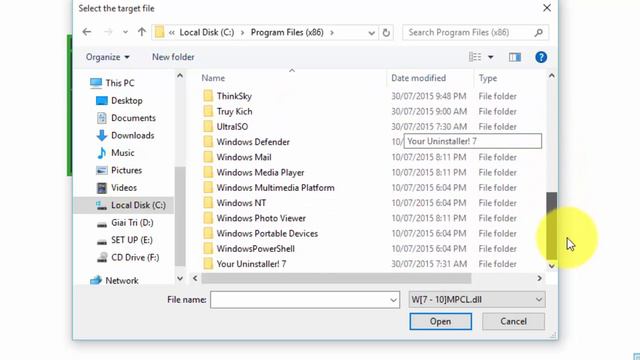The width and height of the screenshot is (640, 360).
Task: Sort by the Type column header
Action: (488, 78)
